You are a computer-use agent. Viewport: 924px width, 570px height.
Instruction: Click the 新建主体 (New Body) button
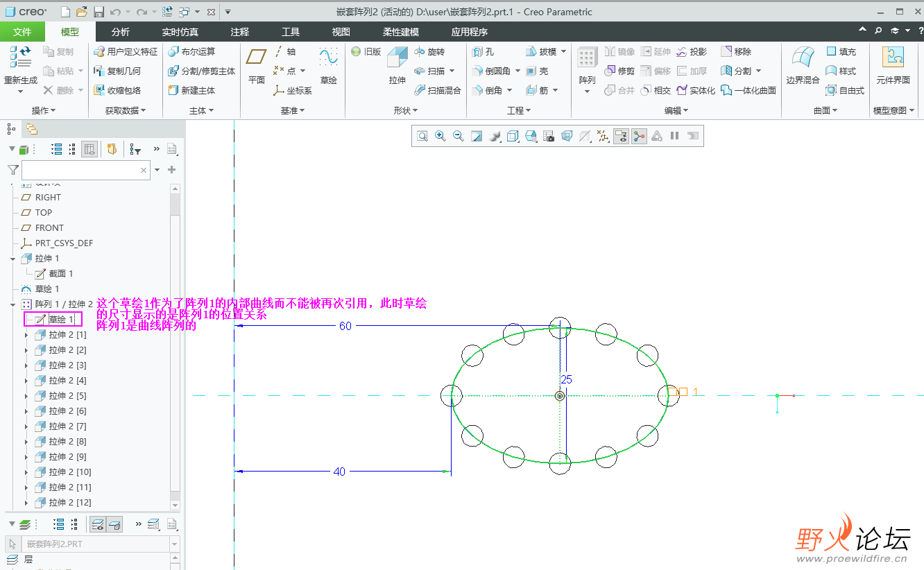[191, 90]
